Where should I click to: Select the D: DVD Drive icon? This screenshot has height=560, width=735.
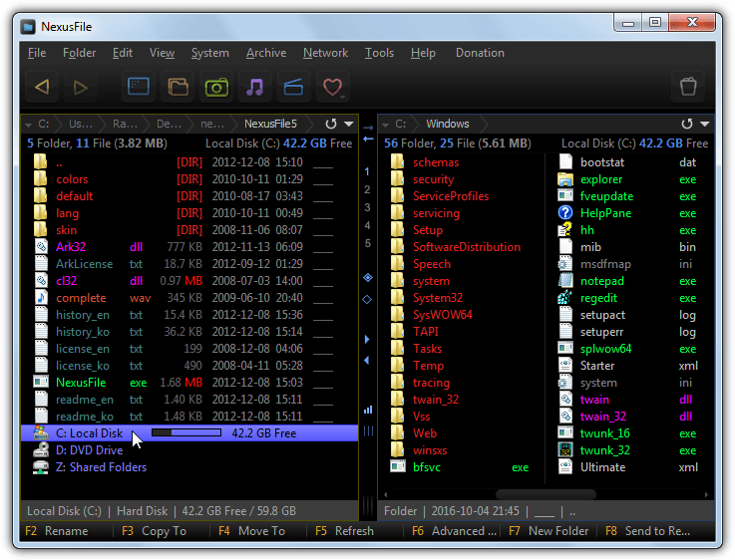coord(41,450)
